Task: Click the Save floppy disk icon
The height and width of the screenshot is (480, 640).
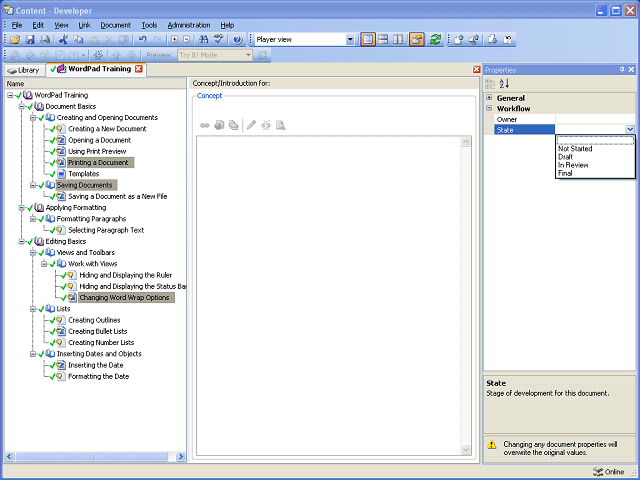Action: point(30,40)
